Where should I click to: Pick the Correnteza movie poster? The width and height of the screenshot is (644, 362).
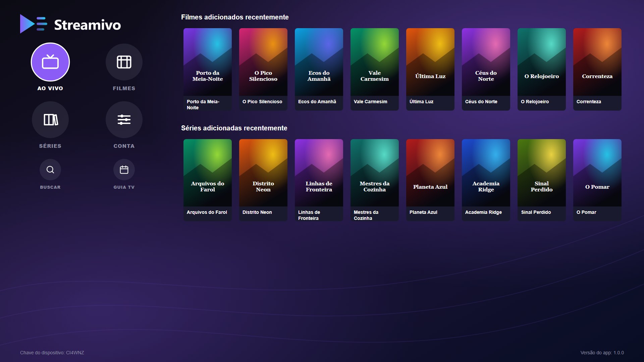click(597, 62)
